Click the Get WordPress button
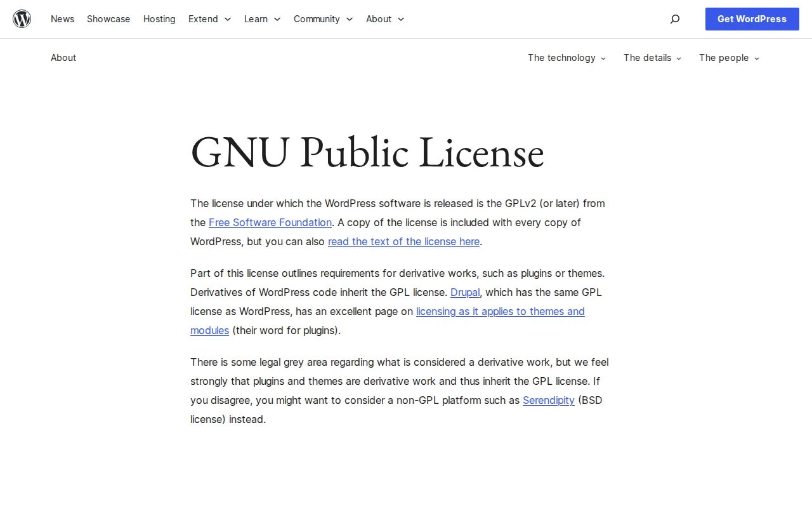 (x=752, y=19)
